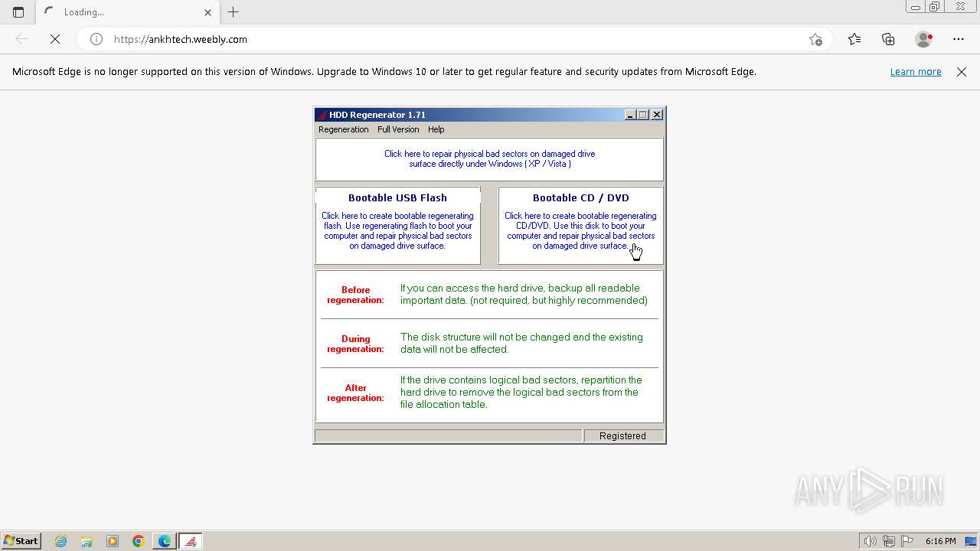Click the 6:16 PM system clock
Viewport: 980px width, 551px height.
pyautogui.click(x=940, y=541)
